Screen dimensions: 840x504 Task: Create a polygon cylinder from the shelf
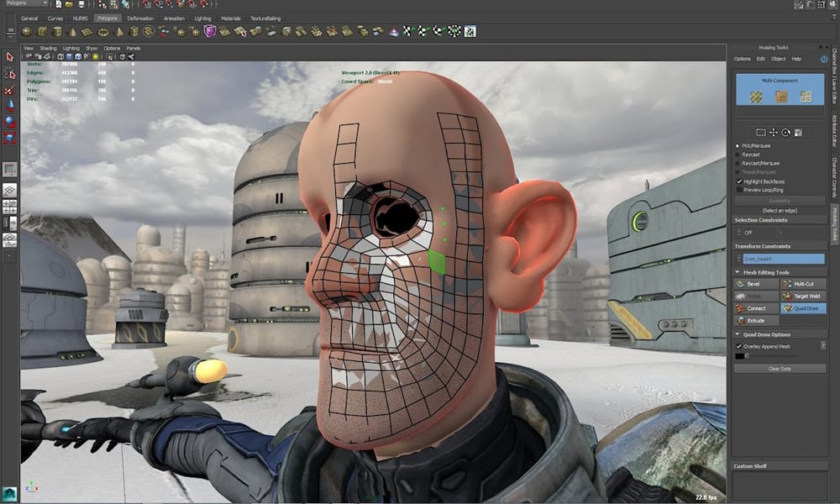coord(57,32)
